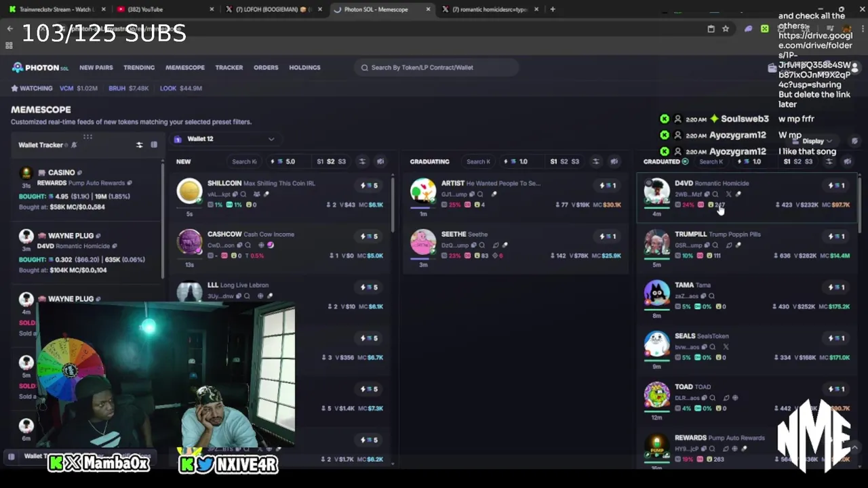Toggle sound mute icon in GRADUATING column
Viewport: 868px width, 488px height.
pyautogui.click(x=614, y=162)
